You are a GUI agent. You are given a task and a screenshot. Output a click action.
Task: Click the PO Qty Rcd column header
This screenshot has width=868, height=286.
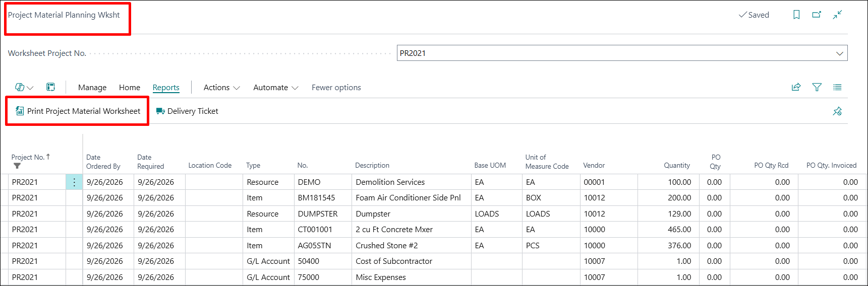[x=771, y=165]
